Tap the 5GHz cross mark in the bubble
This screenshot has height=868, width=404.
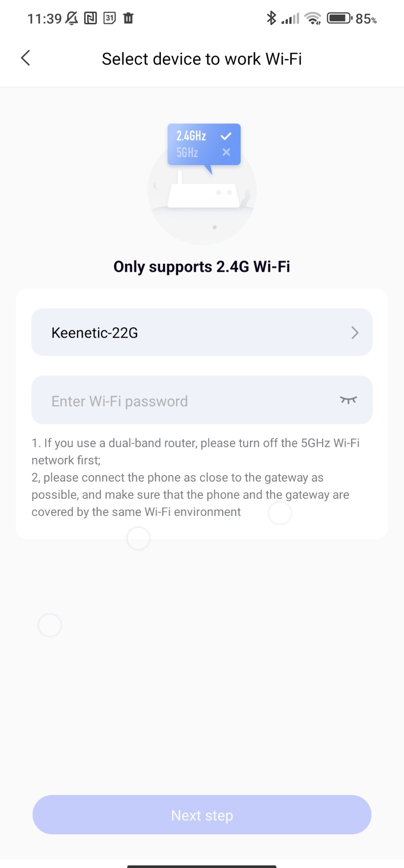tap(226, 152)
